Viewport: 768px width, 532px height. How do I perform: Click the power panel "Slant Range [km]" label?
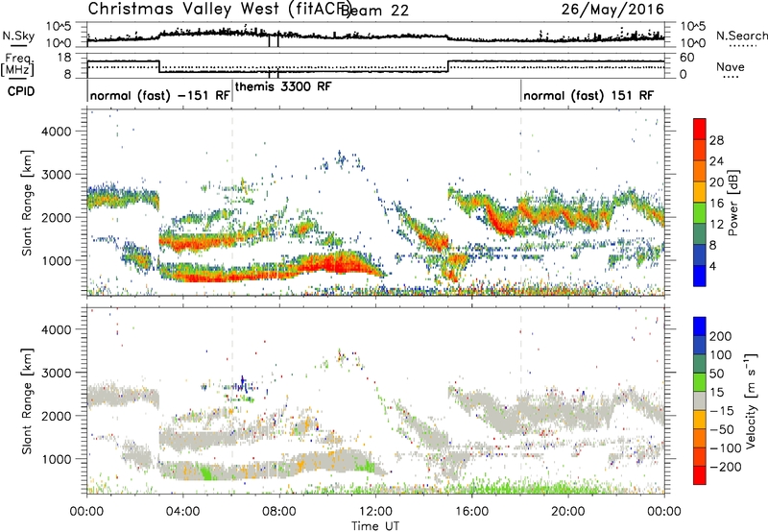[x=27, y=203]
